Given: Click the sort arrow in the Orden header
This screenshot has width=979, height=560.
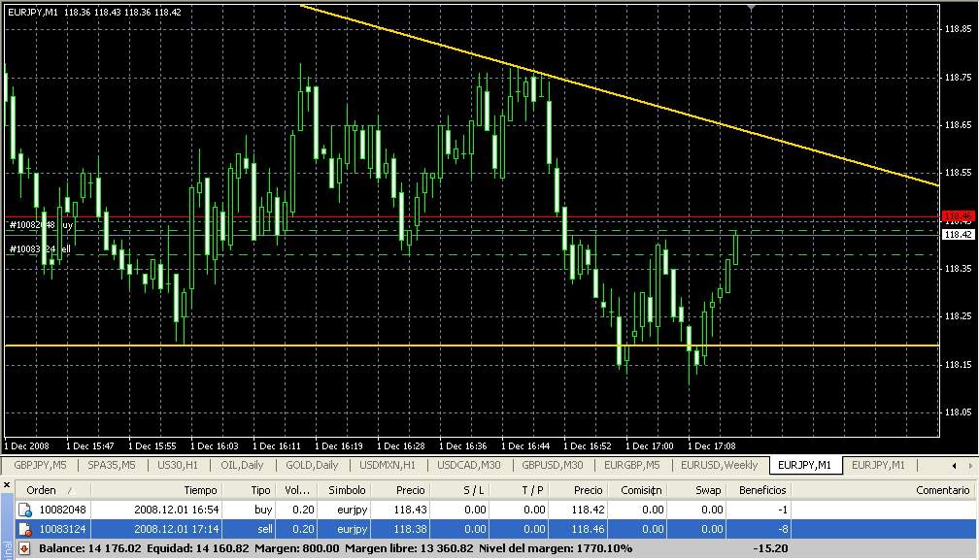Looking at the screenshot, I should point(71,490).
